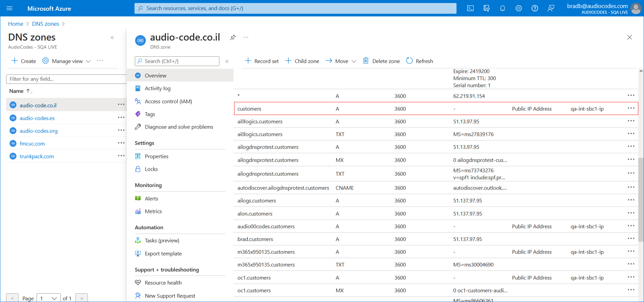Image resolution: width=644 pixels, height=302 pixels.
Task: Open context menu for customers record row
Action: (631, 108)
